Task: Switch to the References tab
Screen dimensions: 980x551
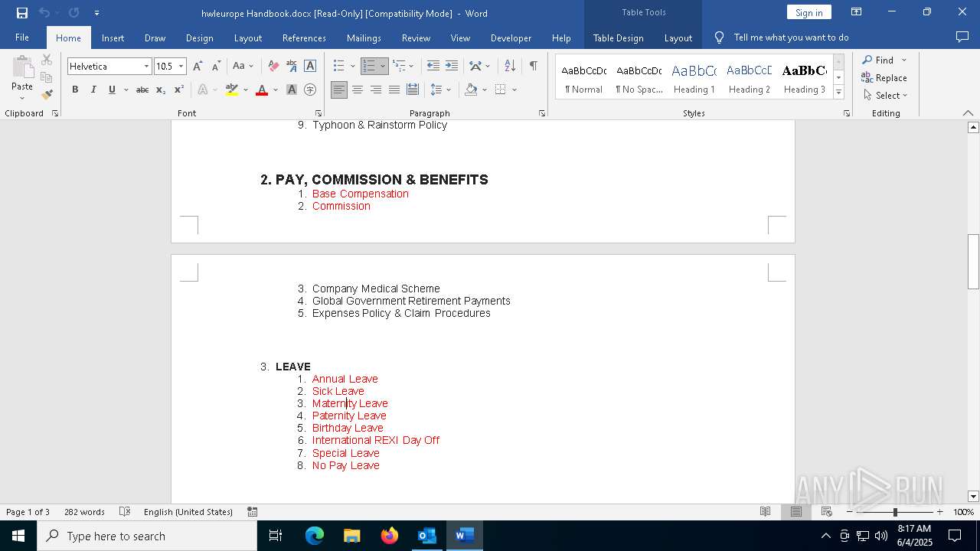Action: pos(304,37)
